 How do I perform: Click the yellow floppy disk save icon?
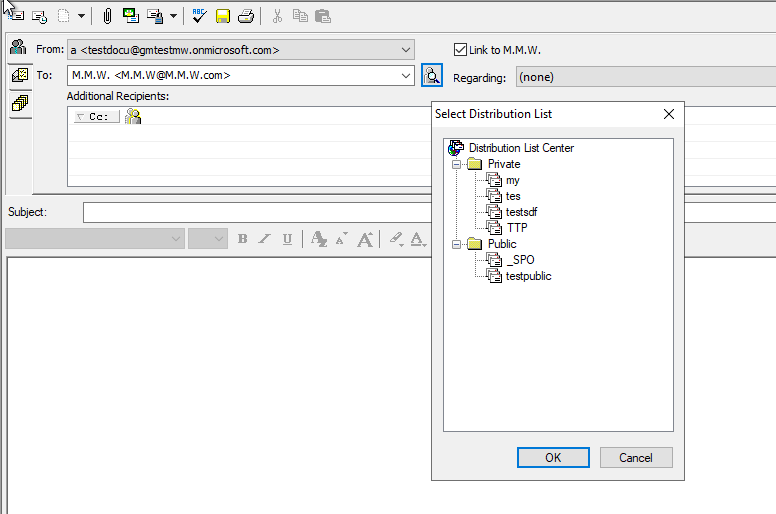(223, 17)
